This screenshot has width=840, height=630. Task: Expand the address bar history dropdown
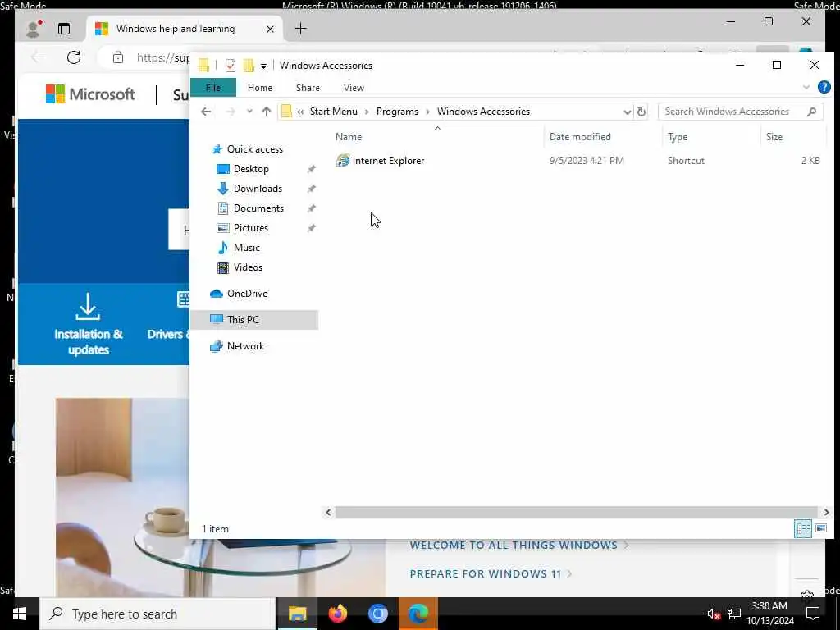click(x=627, y=112)
